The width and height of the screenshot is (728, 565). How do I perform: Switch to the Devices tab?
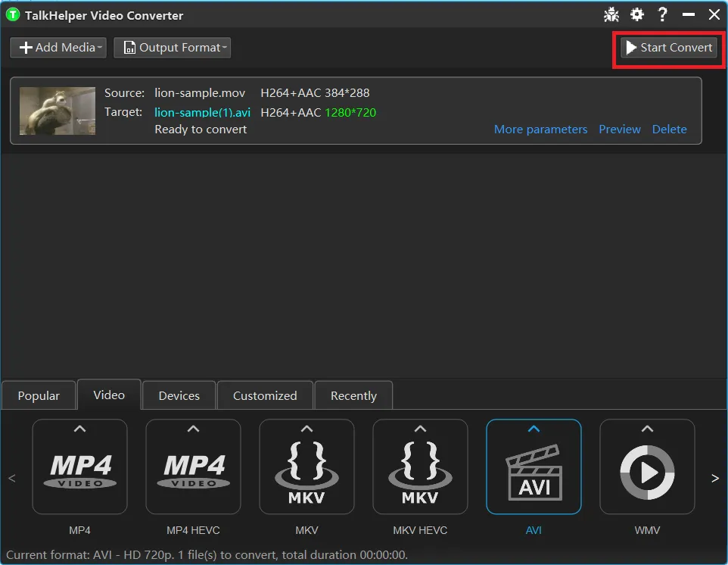coord(179,395)
